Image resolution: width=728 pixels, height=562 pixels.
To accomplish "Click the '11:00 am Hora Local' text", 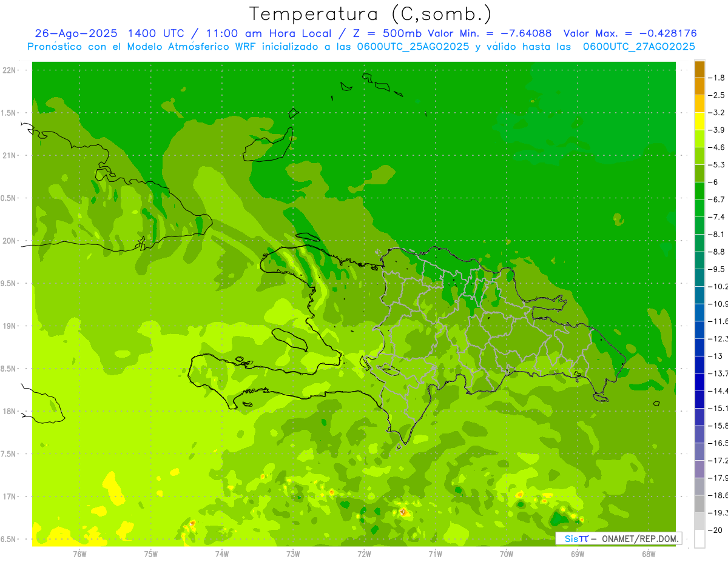I will click(268, 33).
